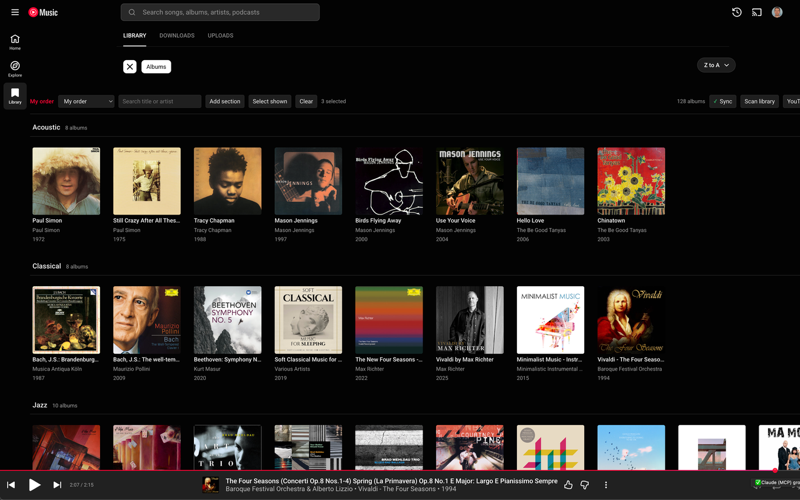This screenshot has width=800, height=500.
Task: Click the 'My order' red label
Action: tap(42, 101)
